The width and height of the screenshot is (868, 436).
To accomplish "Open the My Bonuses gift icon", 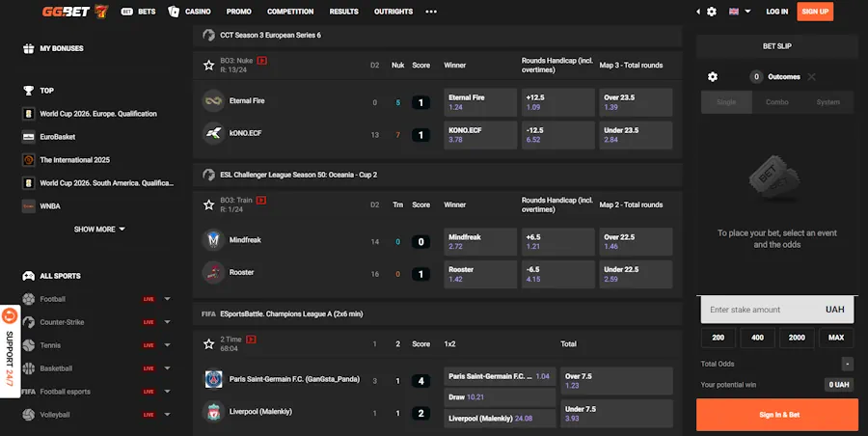I will point(28,49).
